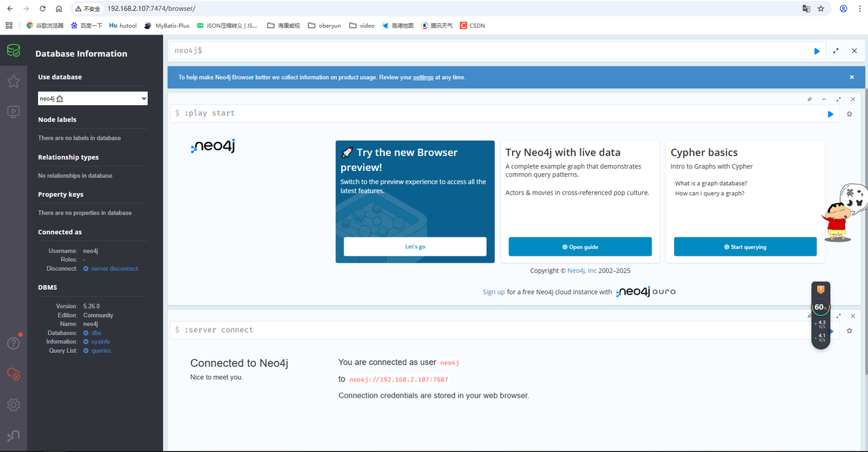The image size is (868, 452).
Task: Close the :server connect frame
Action: [853, 316]
